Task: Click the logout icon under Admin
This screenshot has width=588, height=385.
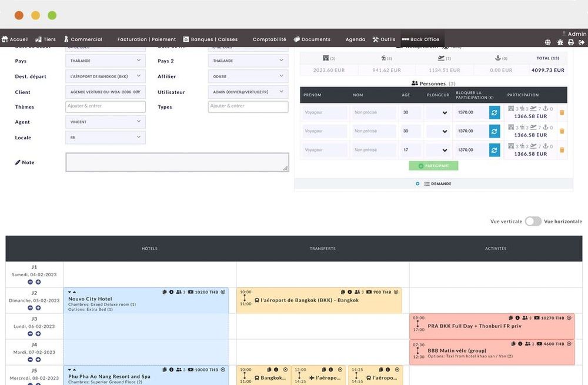Action: tap(582, 42)
